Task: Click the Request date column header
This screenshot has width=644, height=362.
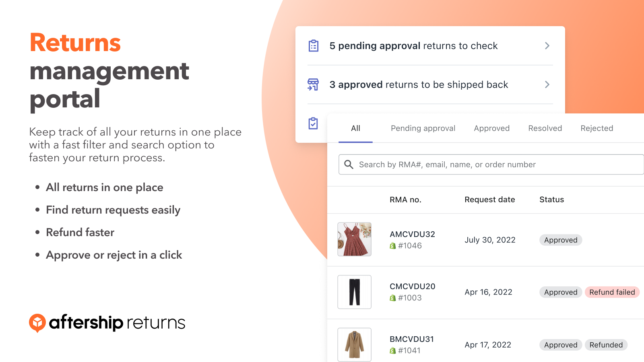Action: (x=489, y=200)
